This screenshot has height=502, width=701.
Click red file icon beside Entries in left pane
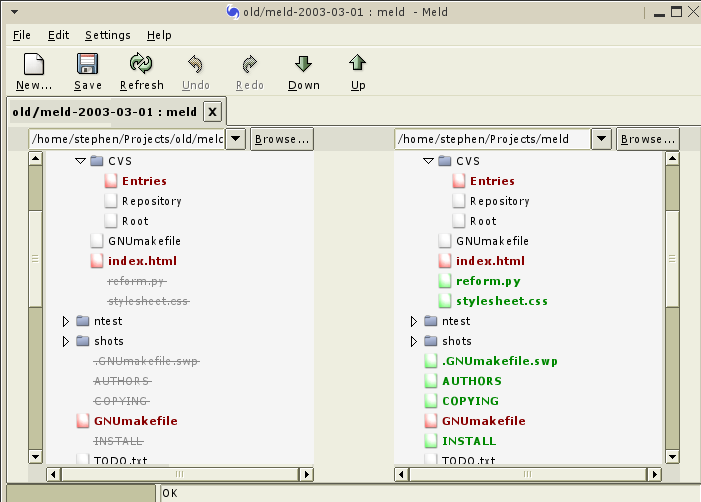110,181
